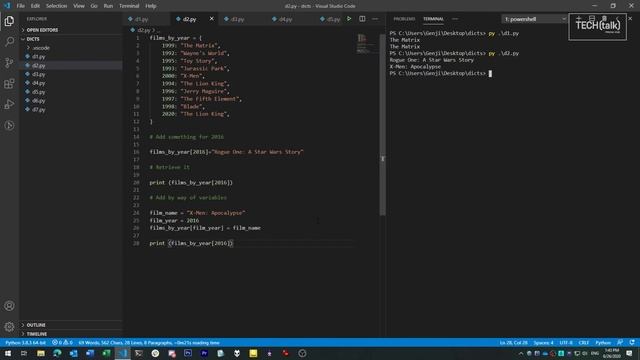This screenshot has width=640, height=360.
Task: Switch to the d5.py editor tab
Action: pos(330,19)
